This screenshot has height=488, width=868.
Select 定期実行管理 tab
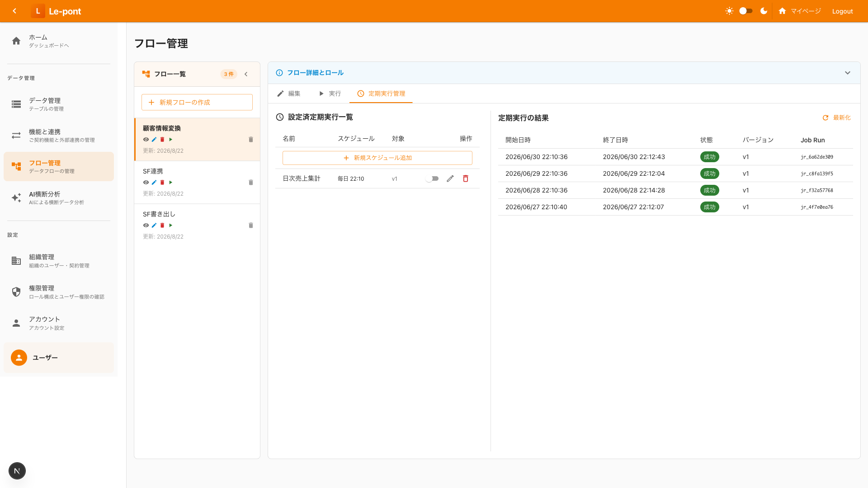pos(381,94)
